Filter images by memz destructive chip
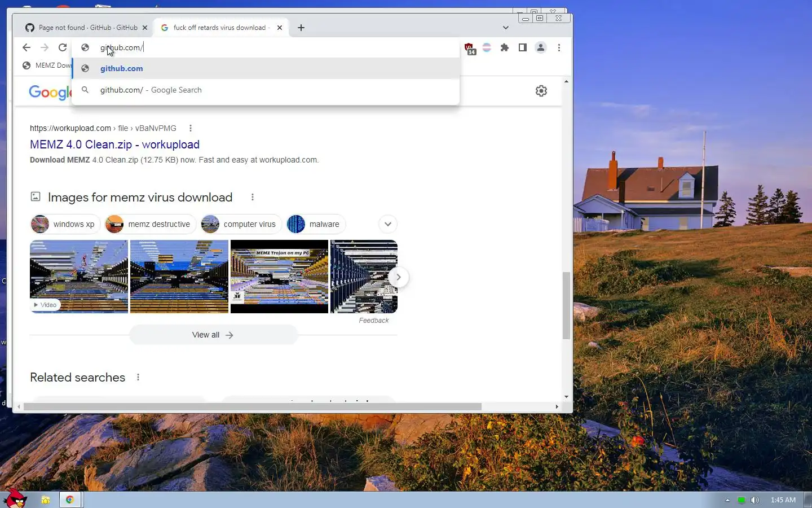 pos(150,224)
